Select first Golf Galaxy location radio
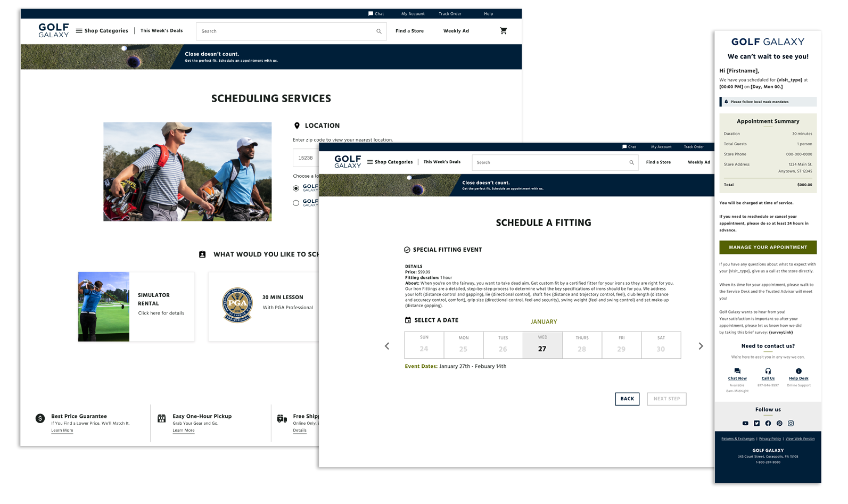This screenshot has width=848, height=504. (x=296, y=188)
